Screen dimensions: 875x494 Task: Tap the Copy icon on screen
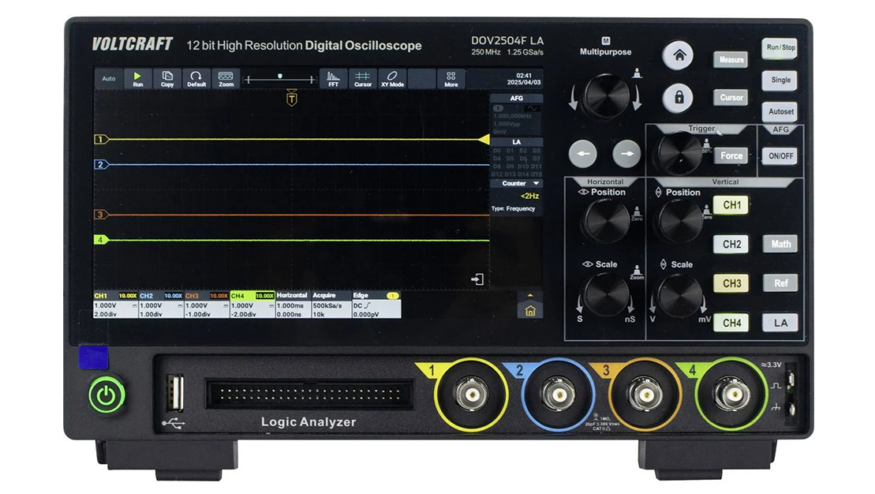(x=167, y=79)
